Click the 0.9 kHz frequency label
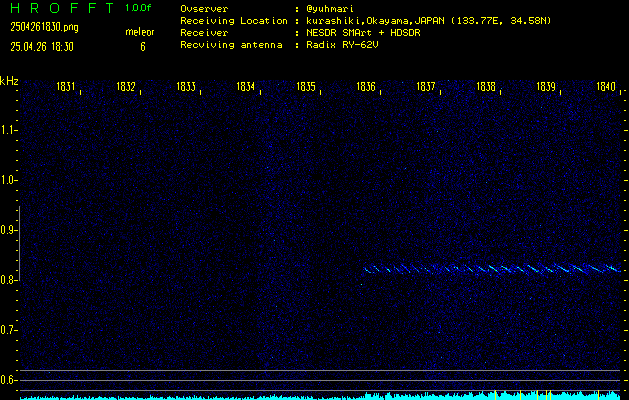This screenshot has width=629, height=400. coord(7,230)
